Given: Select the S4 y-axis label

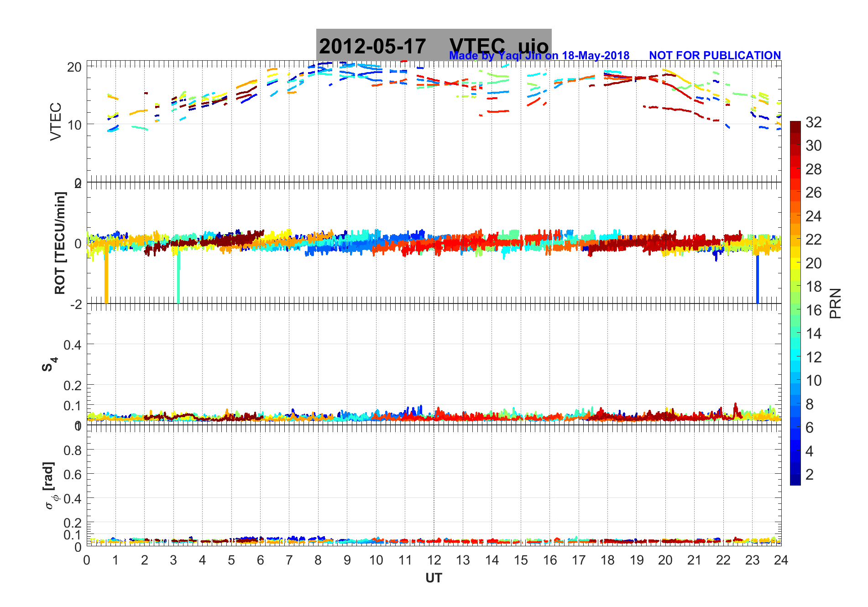Looking at the screenshot, I should (x=49, y=365).
